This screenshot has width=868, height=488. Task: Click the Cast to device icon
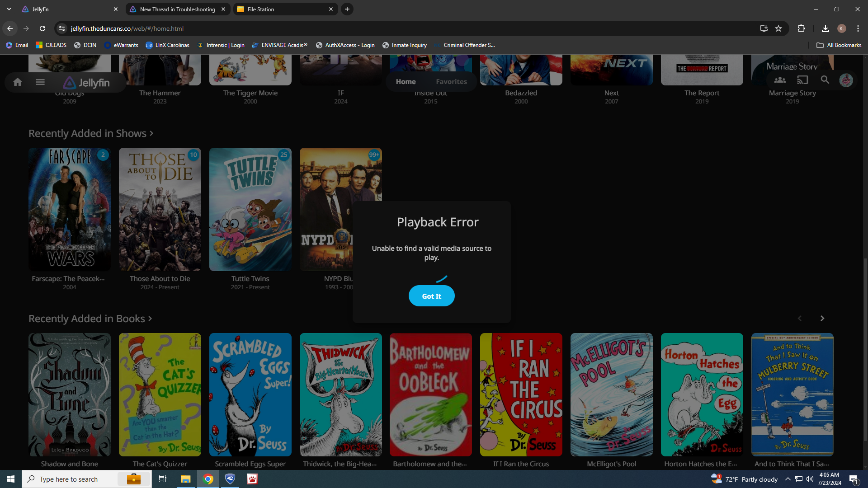(802, 80)
